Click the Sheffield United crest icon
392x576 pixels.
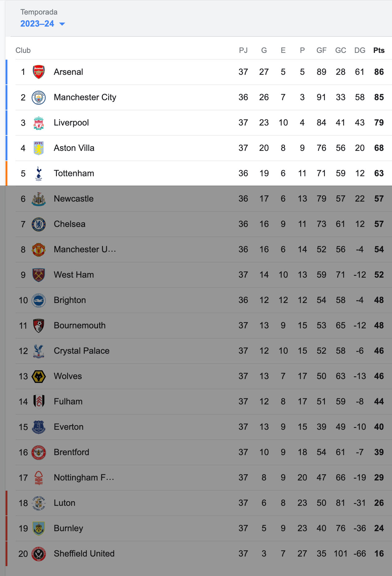[x=39, y=554]
